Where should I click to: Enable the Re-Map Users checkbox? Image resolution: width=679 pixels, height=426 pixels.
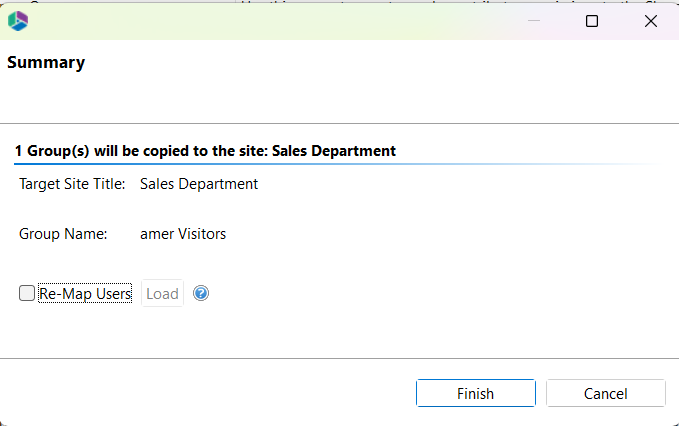[27, 294]
